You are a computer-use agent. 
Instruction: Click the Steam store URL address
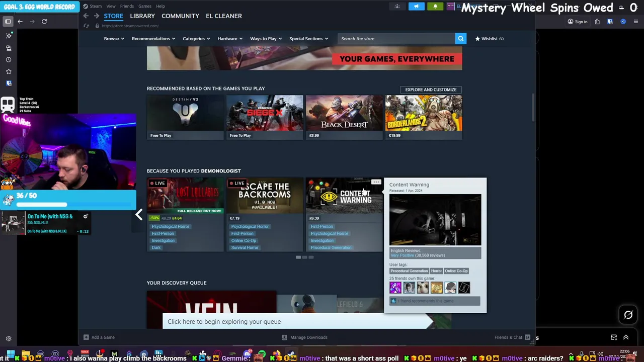point(130,26)
